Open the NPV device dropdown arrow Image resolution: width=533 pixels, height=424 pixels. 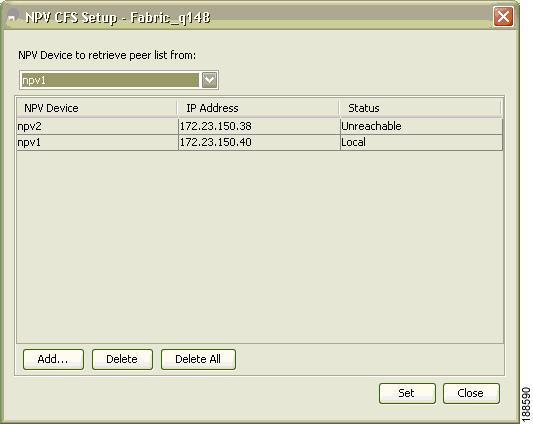tap(209, 80)
